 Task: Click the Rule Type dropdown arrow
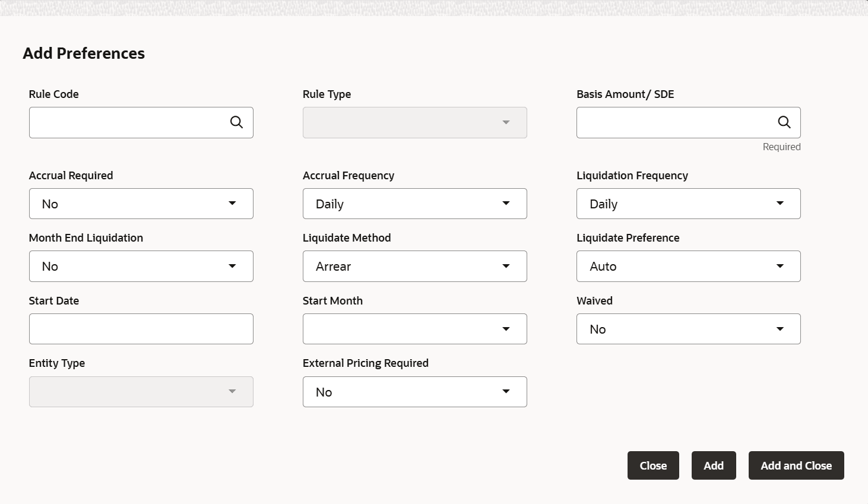click(x=506, y=122)
